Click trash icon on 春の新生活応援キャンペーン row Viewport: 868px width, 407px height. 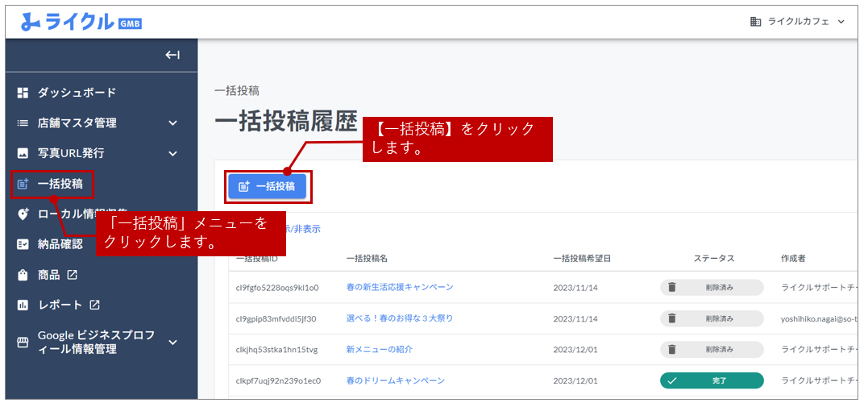click(x=672, y=287)
